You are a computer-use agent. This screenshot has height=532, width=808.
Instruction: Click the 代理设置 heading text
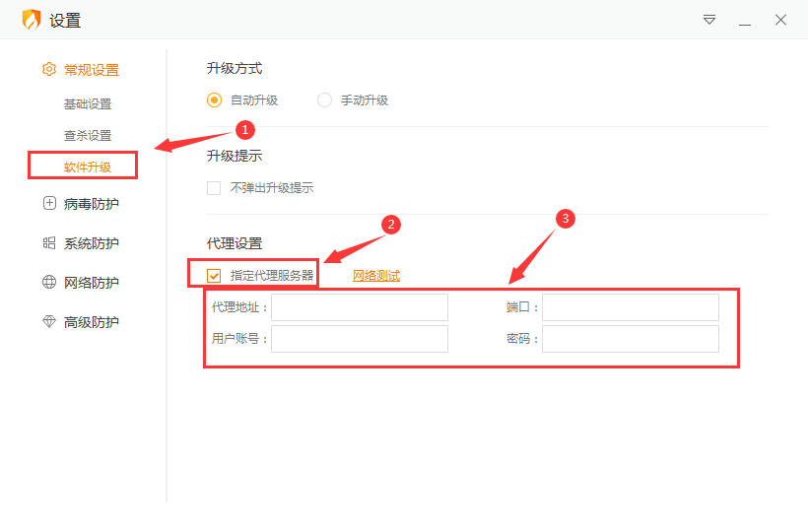click(x=235, y=243)
